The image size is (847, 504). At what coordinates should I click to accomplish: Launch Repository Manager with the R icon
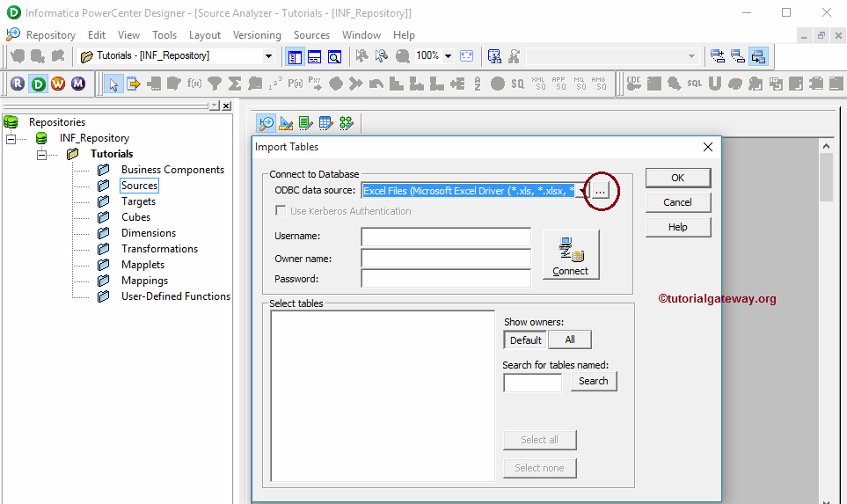(x=18, y=84)
